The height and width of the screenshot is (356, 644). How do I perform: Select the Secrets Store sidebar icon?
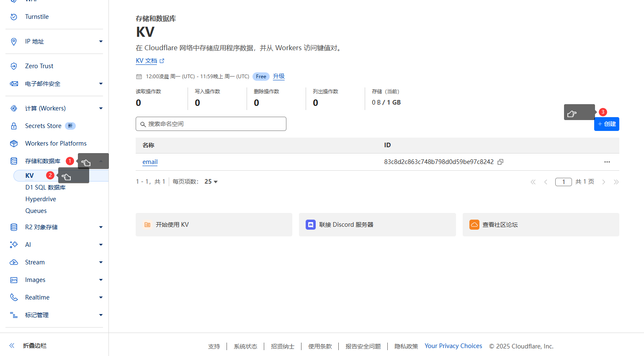click(13, 125)
